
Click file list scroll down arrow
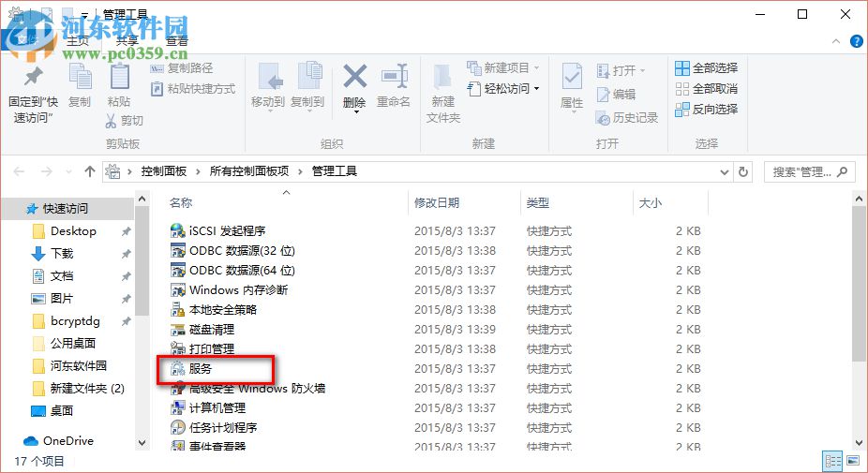click(860, 443)
